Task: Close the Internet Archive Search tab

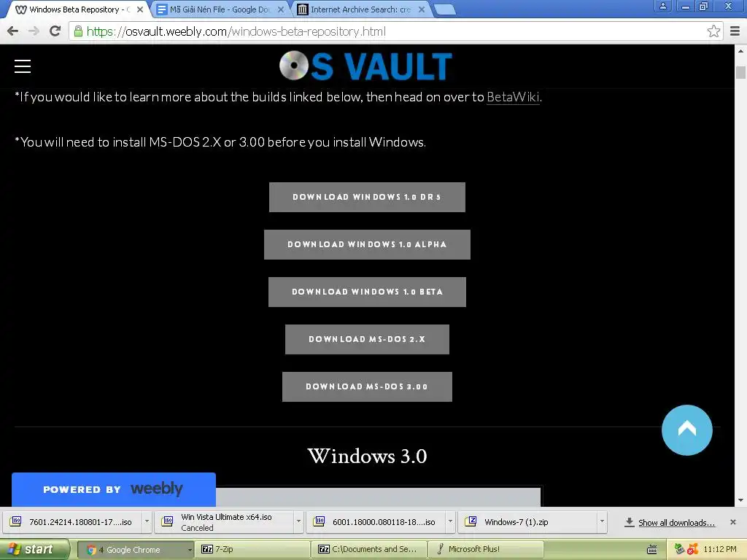Action: pos(422,9)
